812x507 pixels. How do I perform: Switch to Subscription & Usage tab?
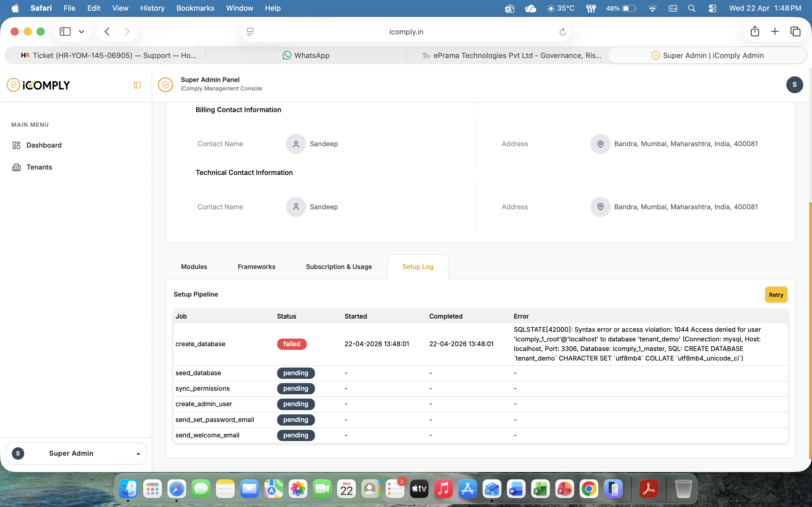point(339,266)
